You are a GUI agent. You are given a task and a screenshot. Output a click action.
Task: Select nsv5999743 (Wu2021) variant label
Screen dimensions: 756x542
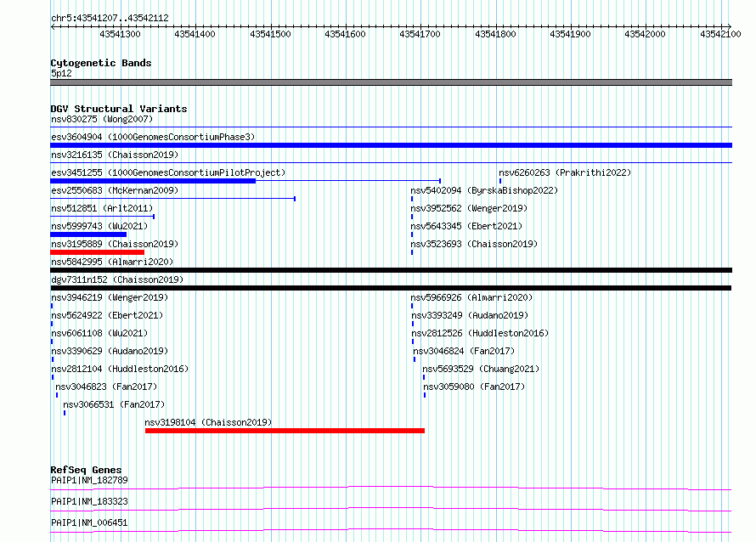click(x=99, y=226)
